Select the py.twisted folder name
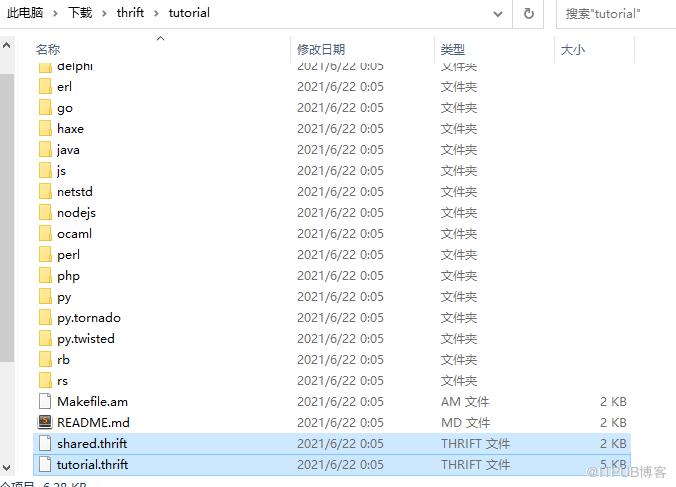Screen dimensions: 676x487 [86, 339]
